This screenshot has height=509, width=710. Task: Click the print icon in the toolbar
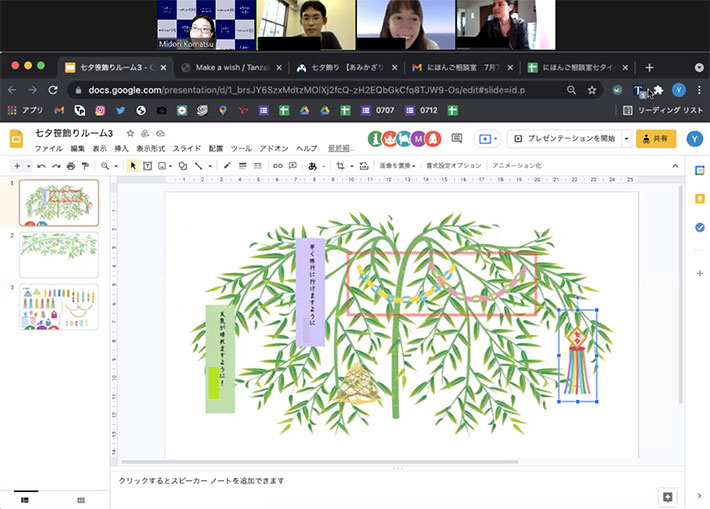click(x=70, y=166)
